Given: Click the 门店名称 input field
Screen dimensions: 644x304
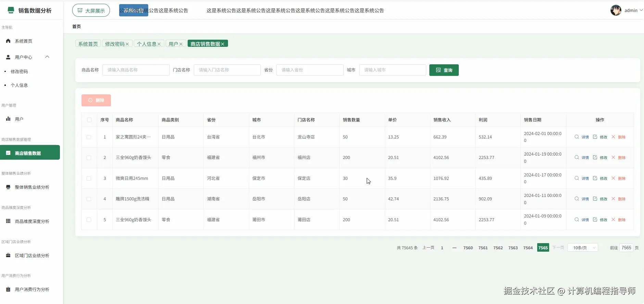Looking at the screenshot, I should pos(227,70).
